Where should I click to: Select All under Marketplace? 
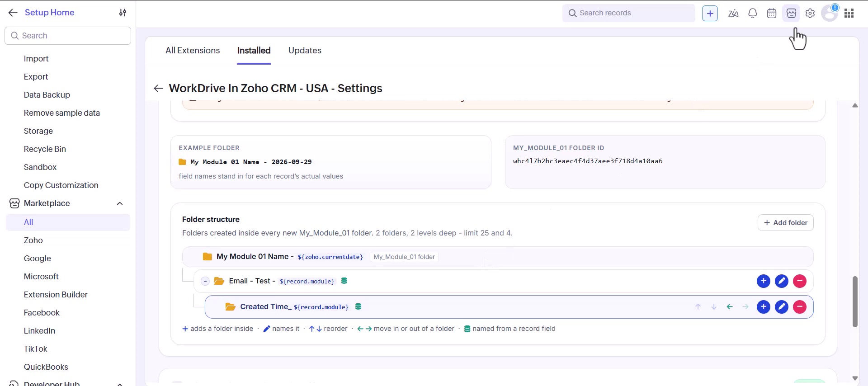[x=68, y=222]
